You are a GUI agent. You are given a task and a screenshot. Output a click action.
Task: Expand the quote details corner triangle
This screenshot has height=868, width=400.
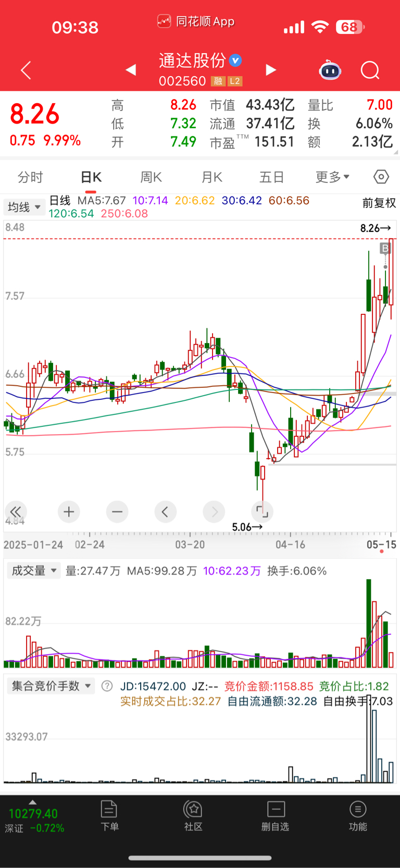pyautogui.click(x=396, y=152)
